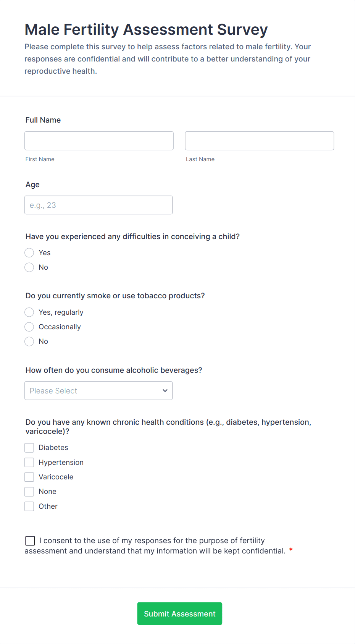
Task: Check the Diabetes checkbox
Action: [29, 448]
